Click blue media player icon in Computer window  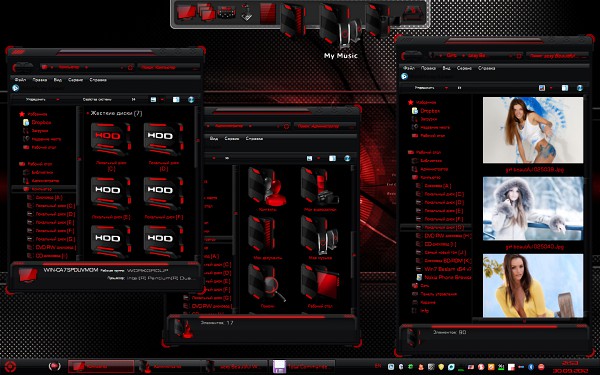(x=15, y=88)
